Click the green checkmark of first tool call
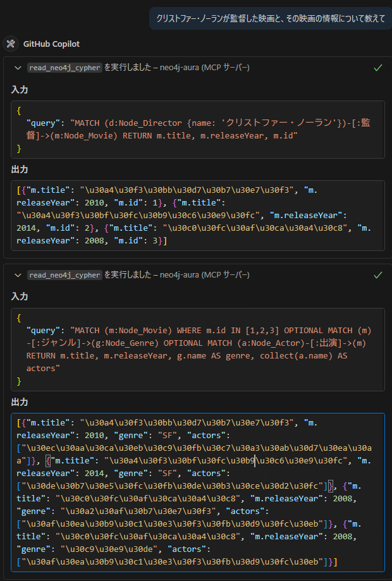 [x=377, y=68]
